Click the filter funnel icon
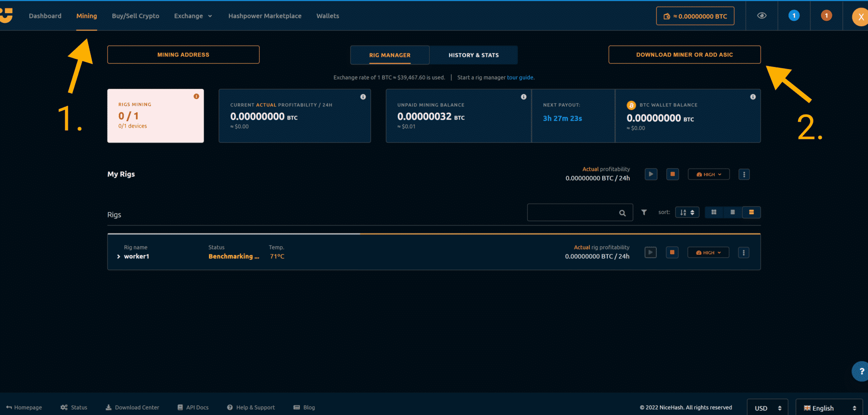This screenshot has width=868, height=415. 644,212
